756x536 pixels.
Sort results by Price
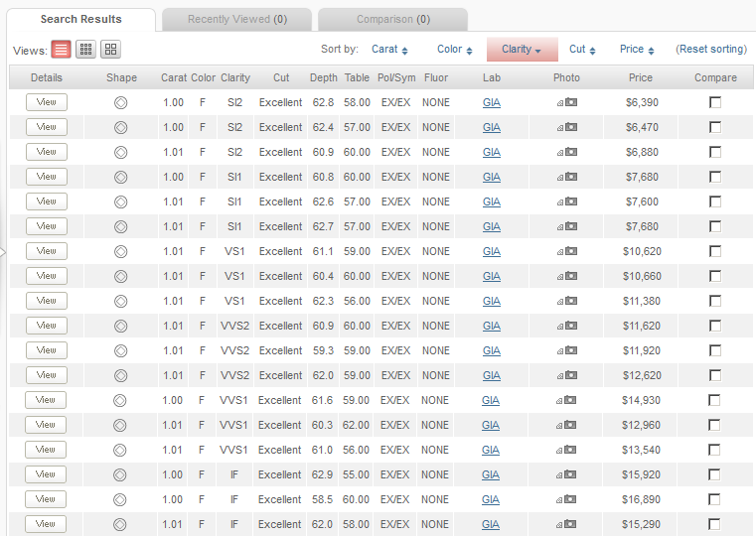[x=637, y=50]
